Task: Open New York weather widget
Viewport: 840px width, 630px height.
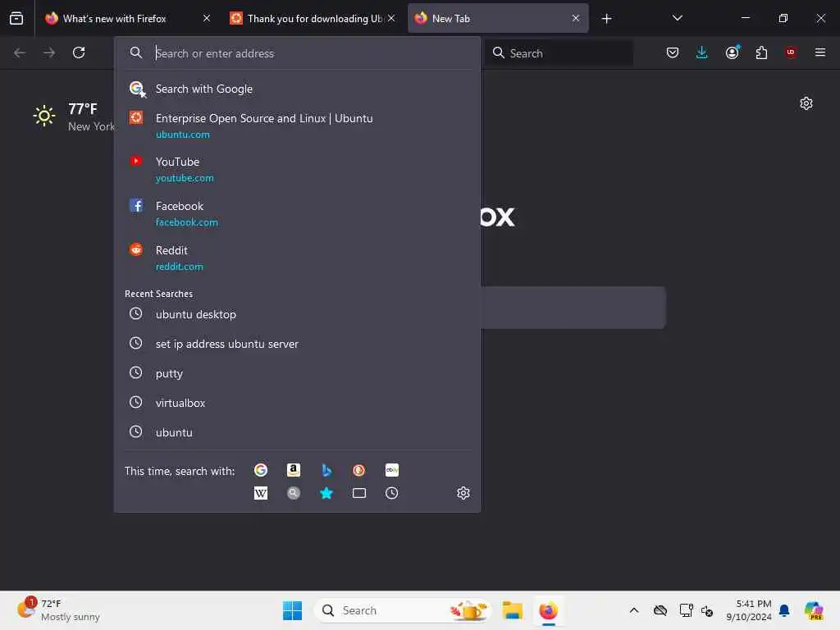Action: (x=74, y=116)
